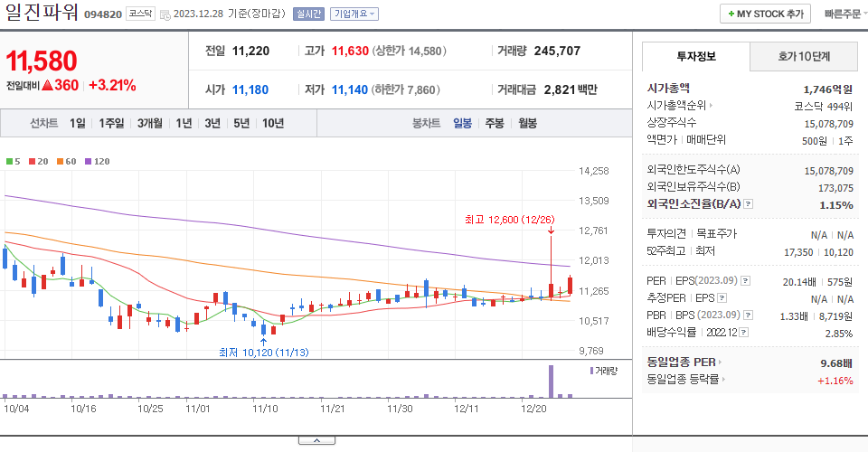Viewport: 868px width, 452px height.
Task: Click the purple 120-day moving average legend
Action: click(x=98, y=162)
